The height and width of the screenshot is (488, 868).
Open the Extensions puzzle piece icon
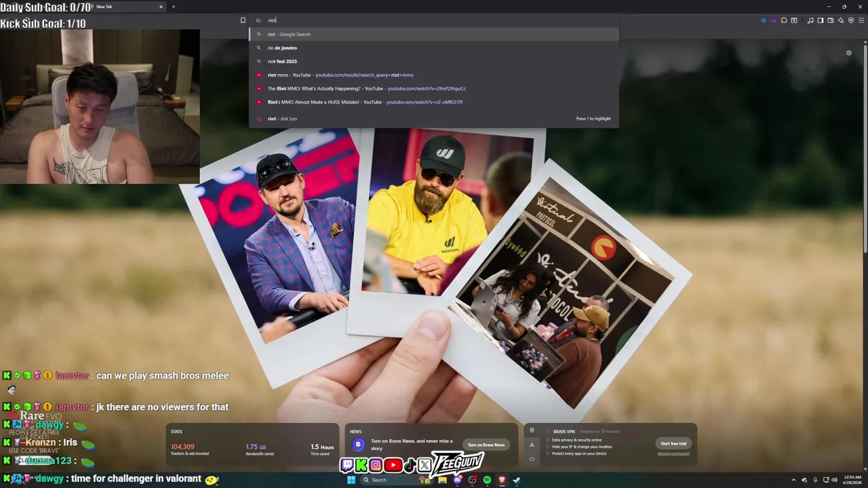pyautogui.click(x=784, y=20)
